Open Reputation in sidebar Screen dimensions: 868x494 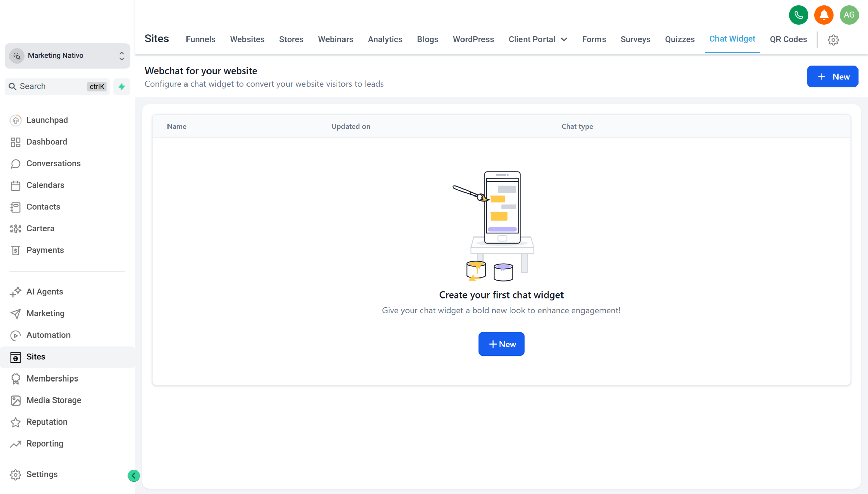[46, 422]
